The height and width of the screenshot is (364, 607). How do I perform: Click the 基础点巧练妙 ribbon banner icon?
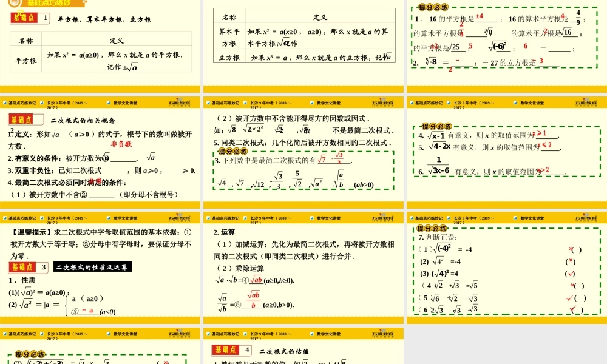[42, 4]
